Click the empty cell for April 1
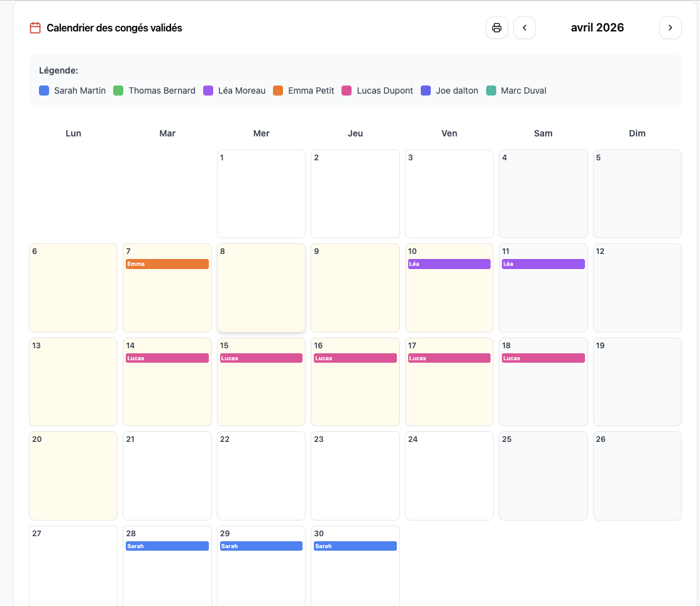 click(261, 194)
